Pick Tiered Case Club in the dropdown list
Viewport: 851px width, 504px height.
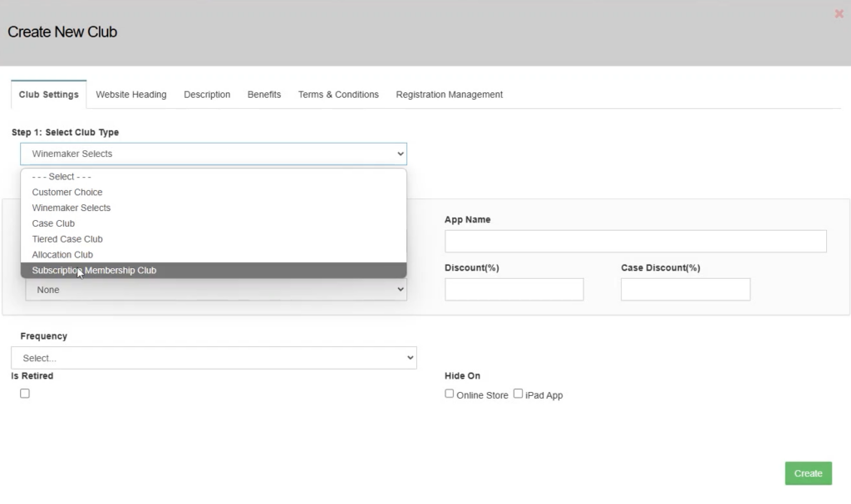[66, 238]
